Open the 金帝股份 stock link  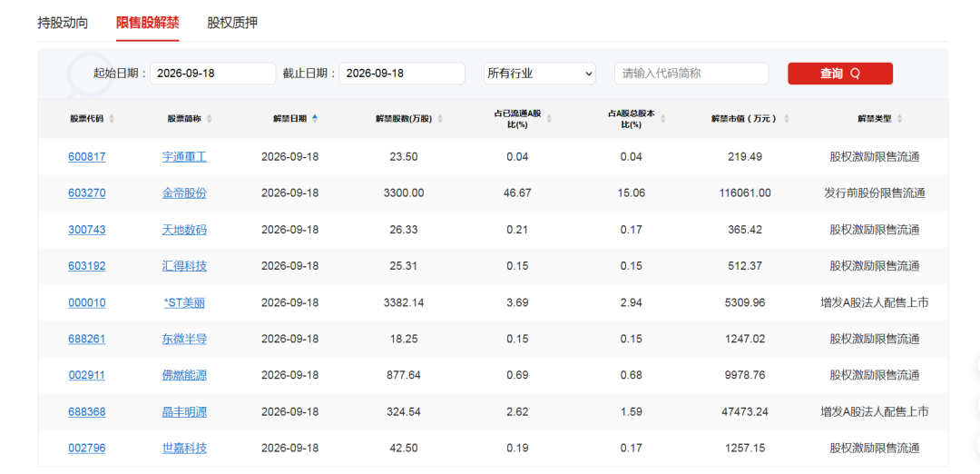[184, 193]
